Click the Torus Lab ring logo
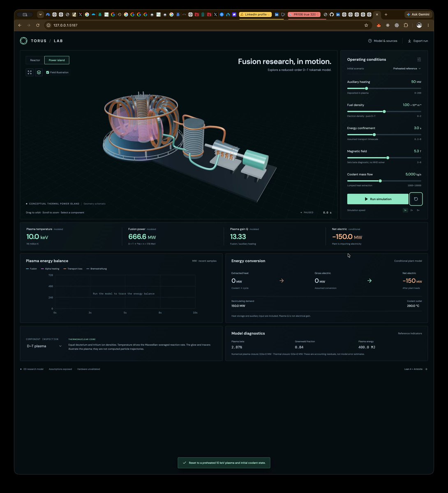Screen dimensions: 448x493 (23, 41)
